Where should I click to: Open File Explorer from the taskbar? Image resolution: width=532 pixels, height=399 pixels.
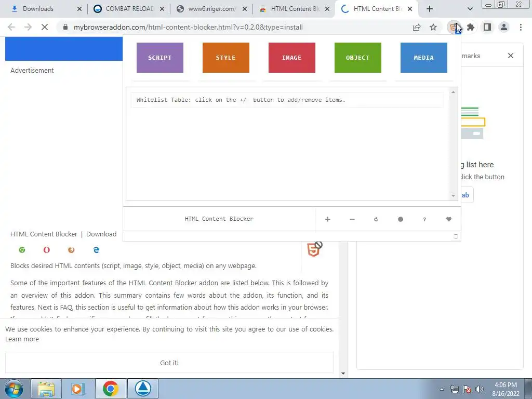pos(46,389)
